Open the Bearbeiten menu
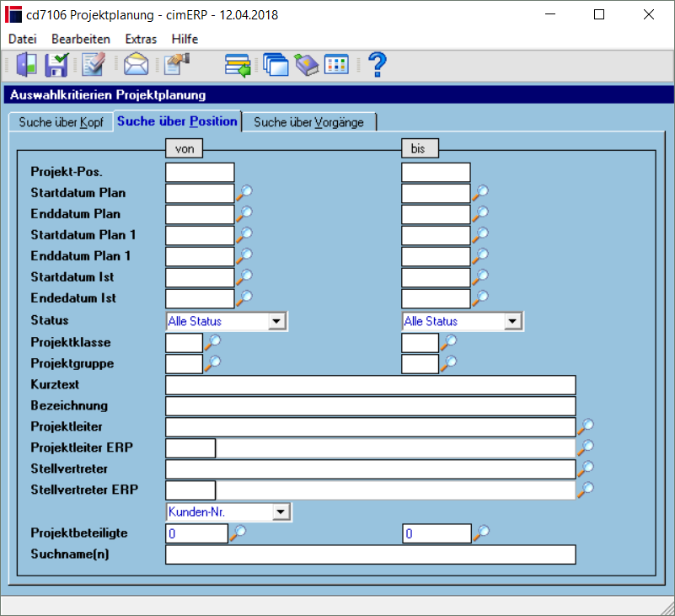 coord(81,39)
